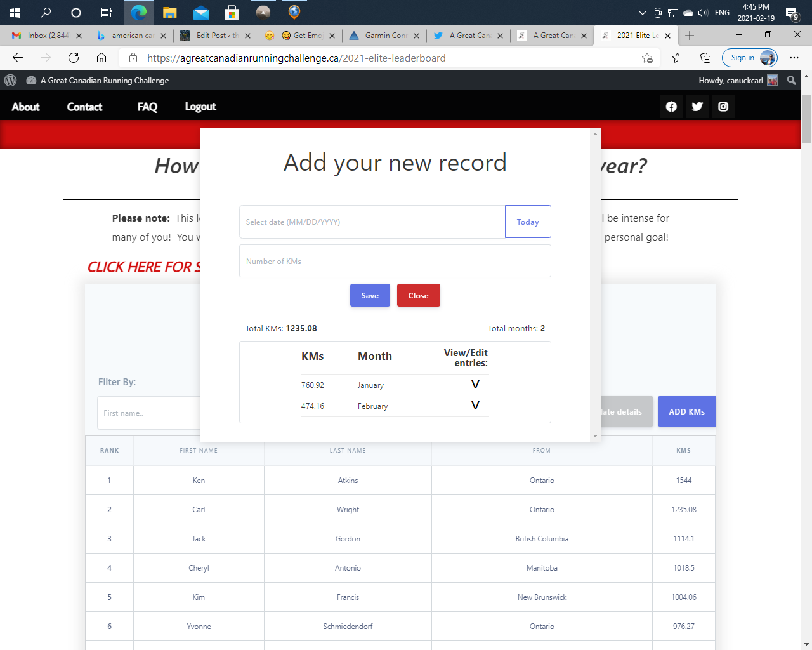
Task: Open the Facebook social icon
Action: [x=671, y=107]
